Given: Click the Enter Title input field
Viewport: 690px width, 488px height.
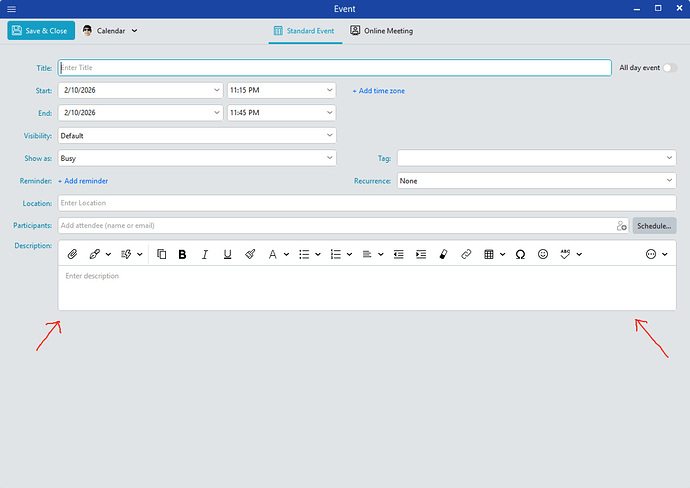Looking at the screenshot, I should tap(334, 68).
